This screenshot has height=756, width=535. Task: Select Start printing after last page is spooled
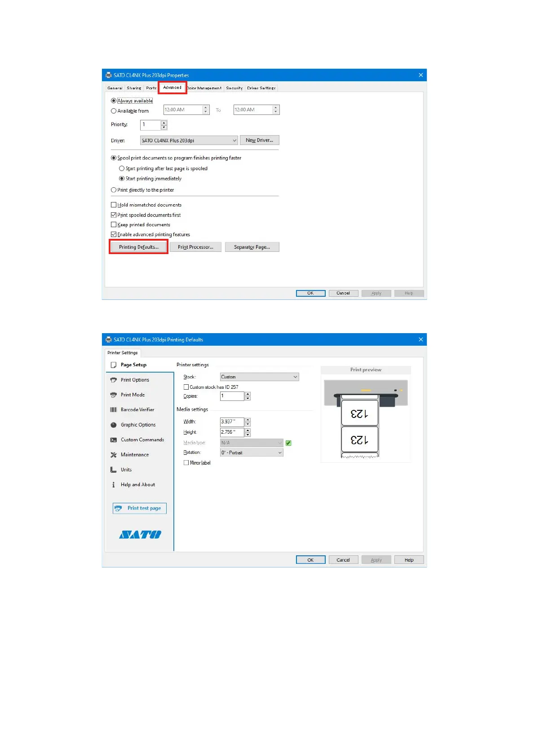click(x=122, y=168)
